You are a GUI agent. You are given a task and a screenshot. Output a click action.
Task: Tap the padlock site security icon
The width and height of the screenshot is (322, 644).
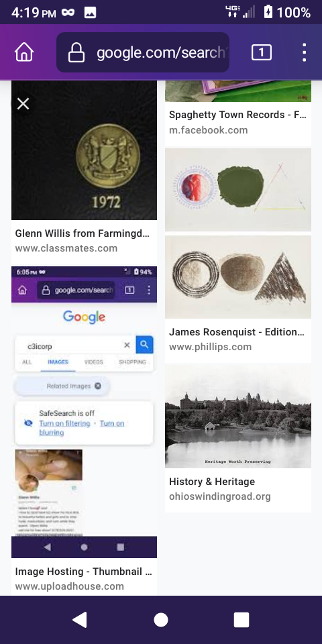(x=76, y=52)
